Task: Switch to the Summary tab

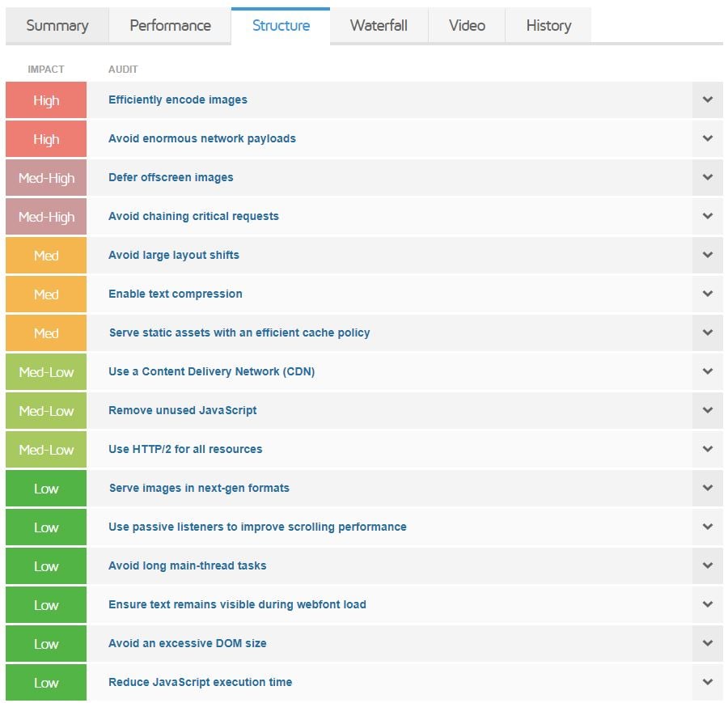Action: tap(57, 26)
